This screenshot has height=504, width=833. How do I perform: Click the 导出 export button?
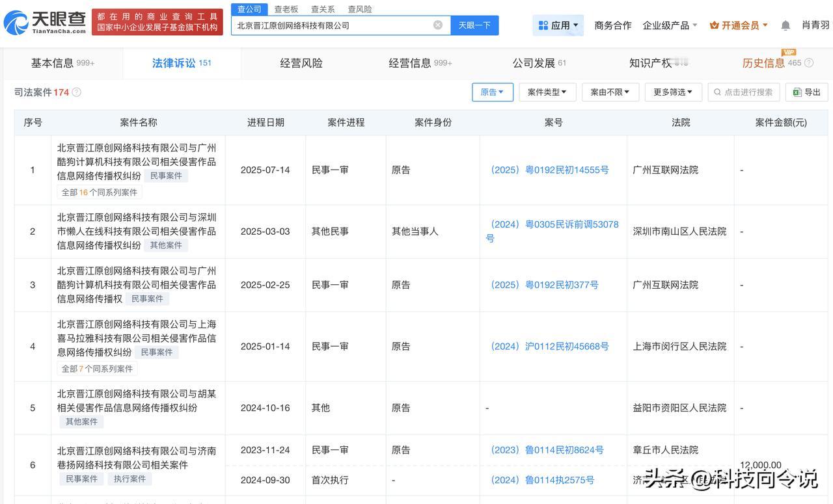click(807, 92)
